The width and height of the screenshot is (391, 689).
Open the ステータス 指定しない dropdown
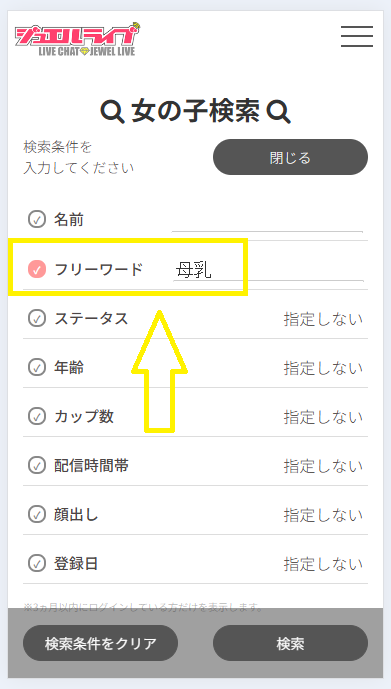[323, 319]
